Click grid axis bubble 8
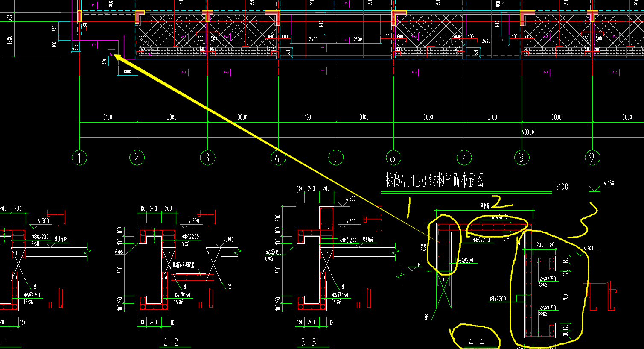644x349 pixels. pyautogui.click(x=521, y=158)
